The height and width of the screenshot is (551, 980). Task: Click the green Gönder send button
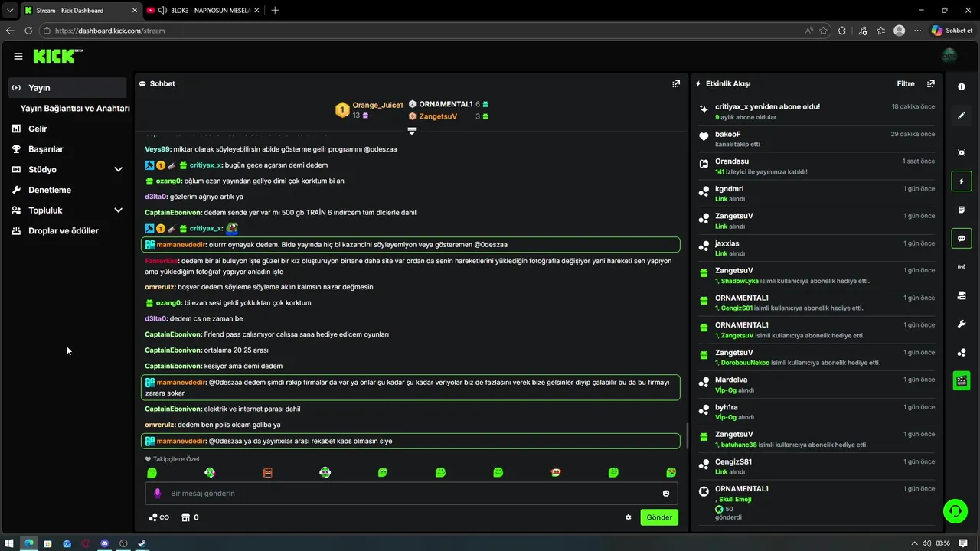pyautogui.click(x=659, y=517)
